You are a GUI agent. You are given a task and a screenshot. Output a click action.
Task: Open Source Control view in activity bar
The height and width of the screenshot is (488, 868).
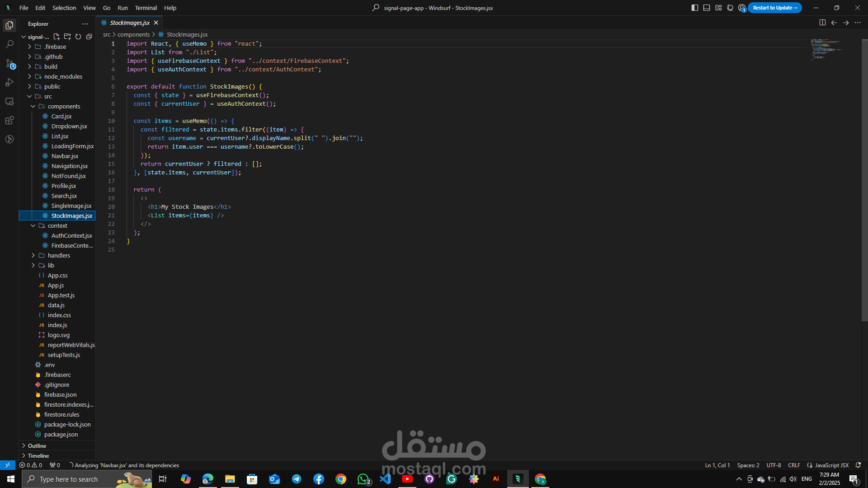coord(9,64)
